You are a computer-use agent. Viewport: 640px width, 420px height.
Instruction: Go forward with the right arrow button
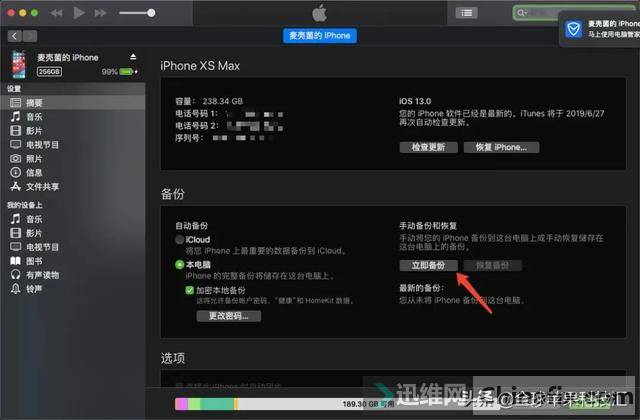coord(30,36)
